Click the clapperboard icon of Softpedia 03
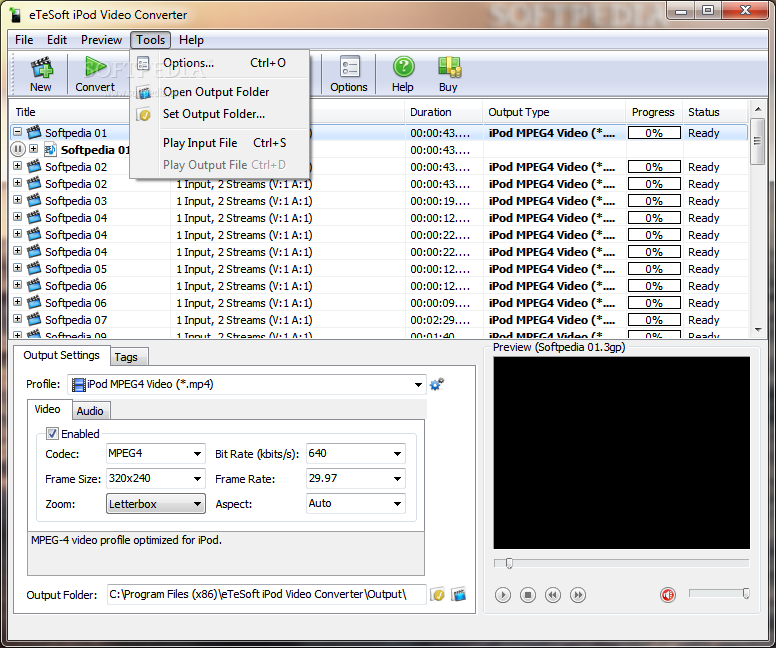 pos(34,200)
